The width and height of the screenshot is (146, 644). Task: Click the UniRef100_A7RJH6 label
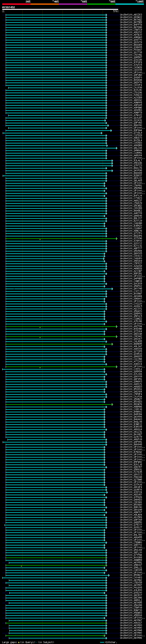coord(131,321)
